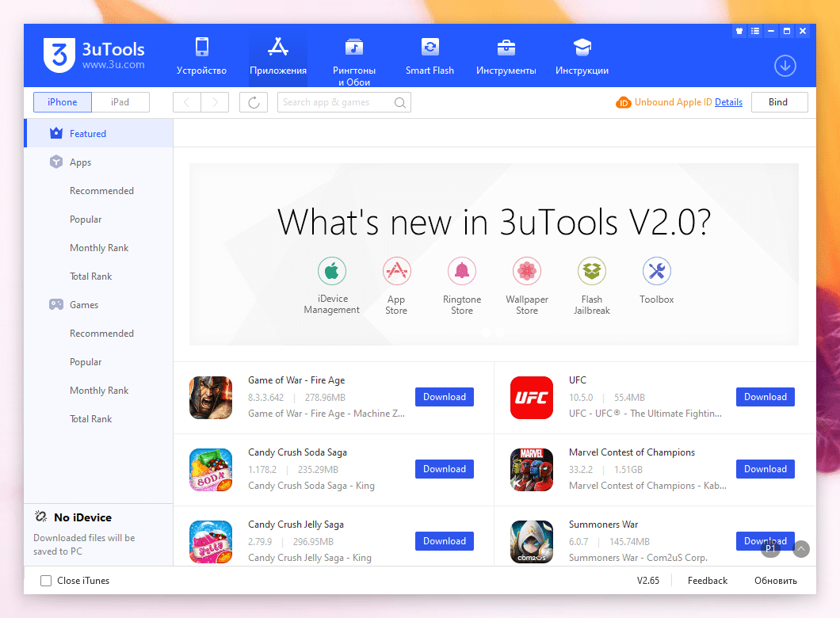Enable the Close iTunes checkbox
The height and width of the screenshot is (618, 840).
click(45, 580)
